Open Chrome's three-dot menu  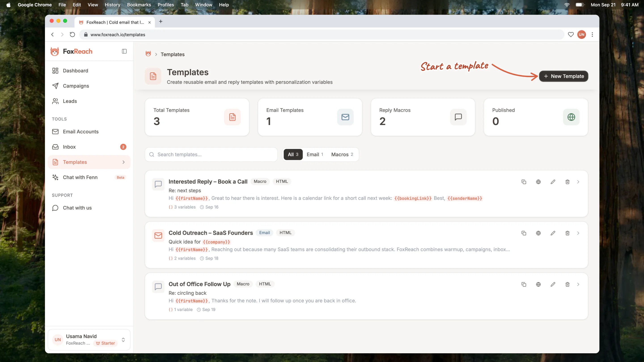pos(592,34)
